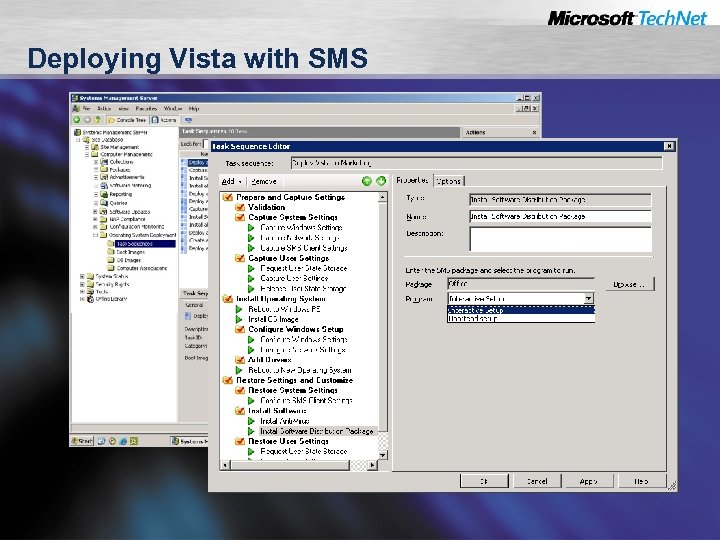Click the Collections folder icon in console tree

[x=104, y=162]
